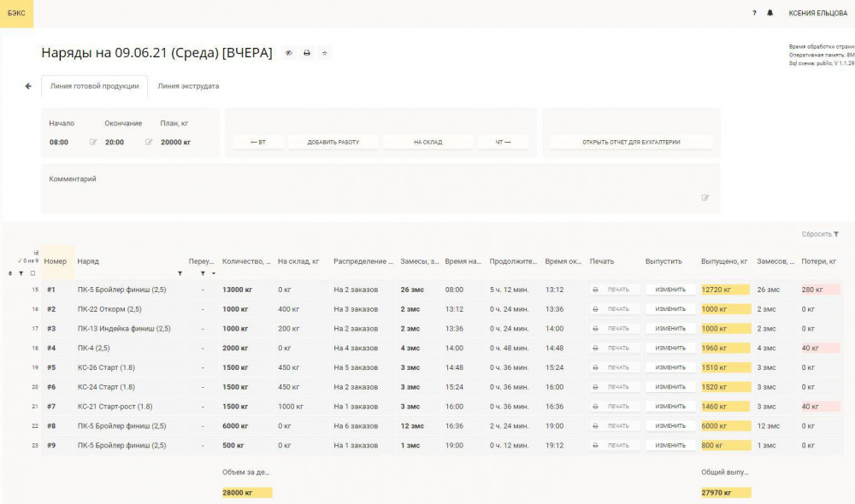Click Изменить for order #8
This screenshot has height=504, width=855.
pyautogui.click(x=670, y=426)
